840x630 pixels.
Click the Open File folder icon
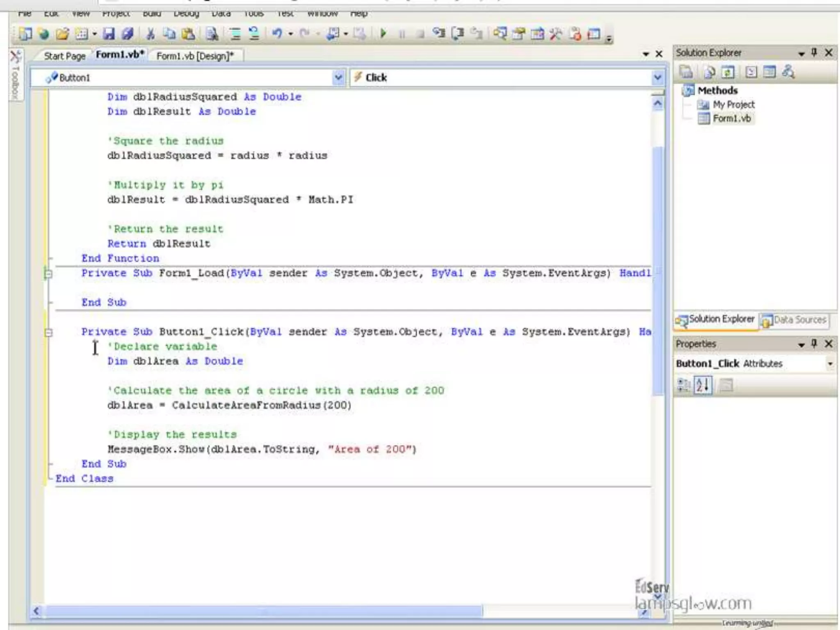pyautogui.click(x=62, y=34)
